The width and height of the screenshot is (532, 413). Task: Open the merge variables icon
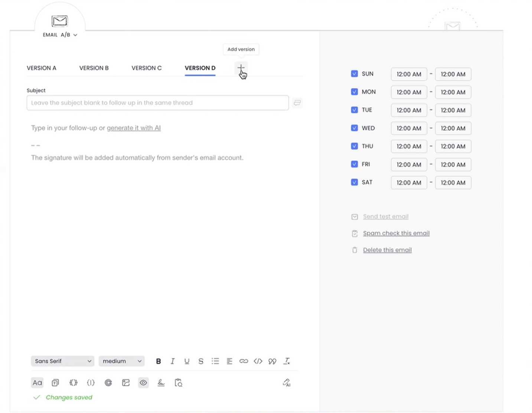click(73, 383)
